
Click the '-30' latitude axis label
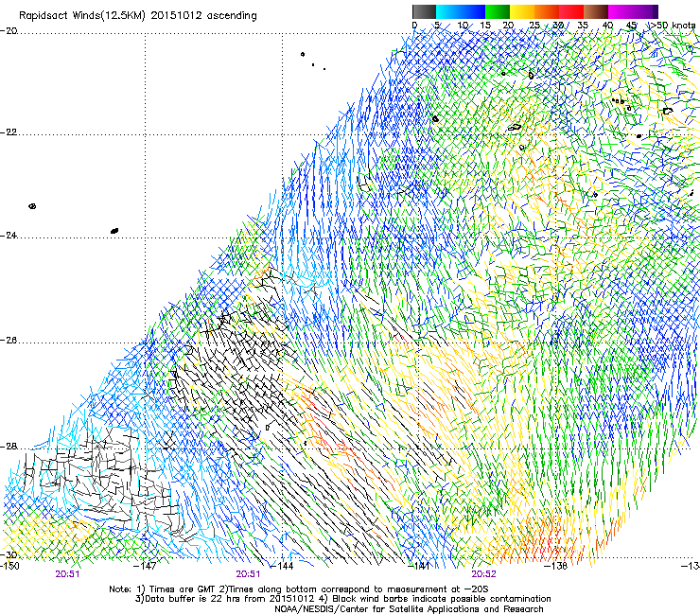click(9, 554)
